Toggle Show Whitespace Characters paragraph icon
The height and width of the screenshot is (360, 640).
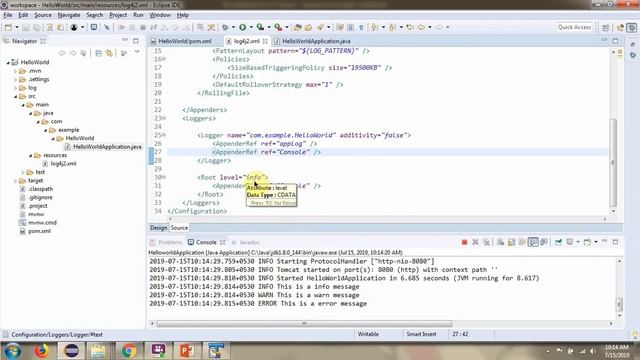[361, 27]
